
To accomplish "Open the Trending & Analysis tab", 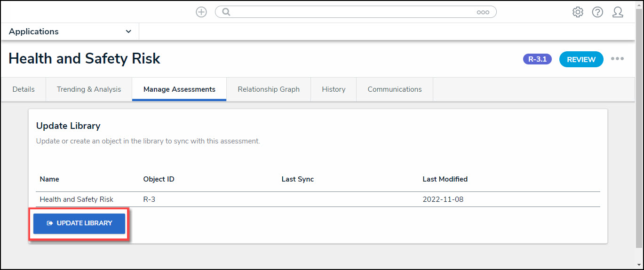I will tap(89, 89).
